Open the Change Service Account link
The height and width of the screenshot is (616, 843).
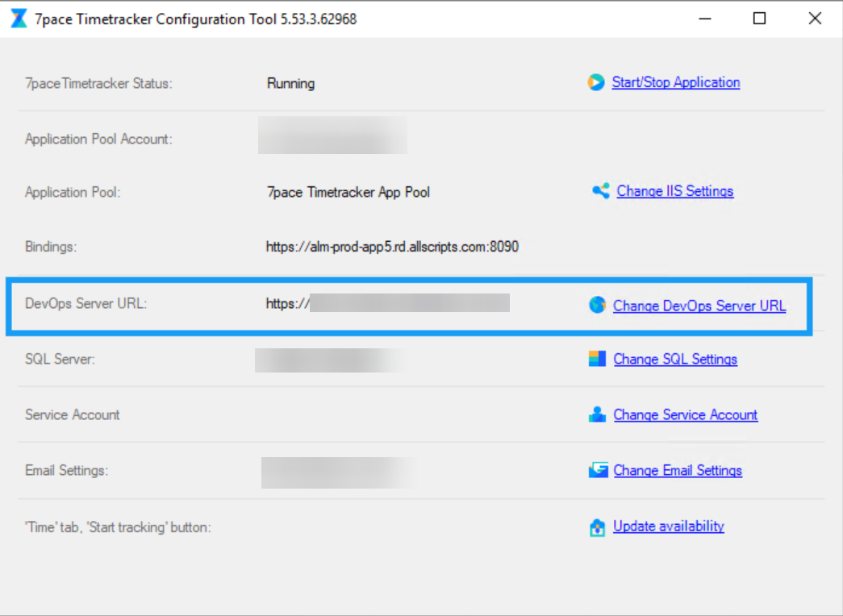tap(686, 414)
